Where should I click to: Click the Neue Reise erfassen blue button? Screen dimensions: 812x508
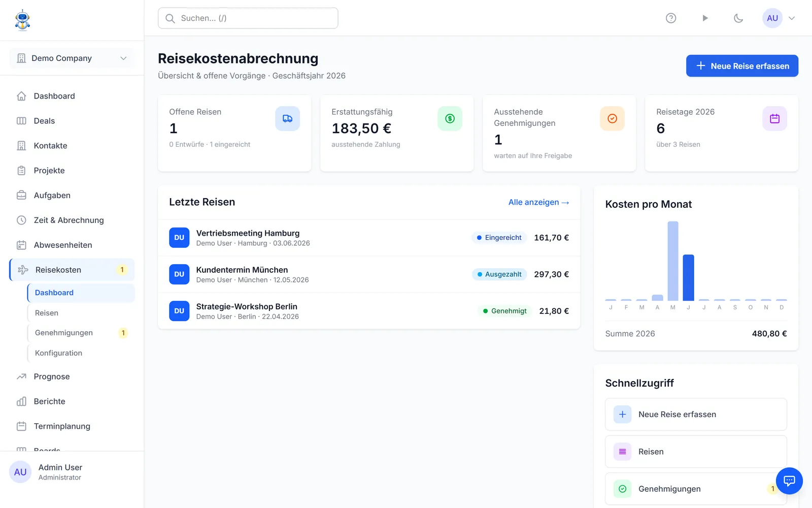(x=742, y=66)
